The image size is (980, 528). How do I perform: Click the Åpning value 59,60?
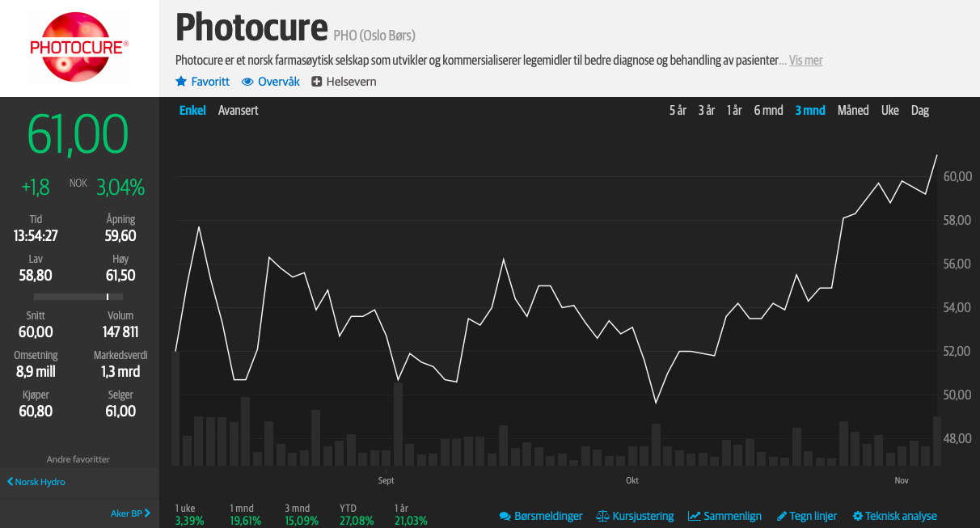[120, 236]
